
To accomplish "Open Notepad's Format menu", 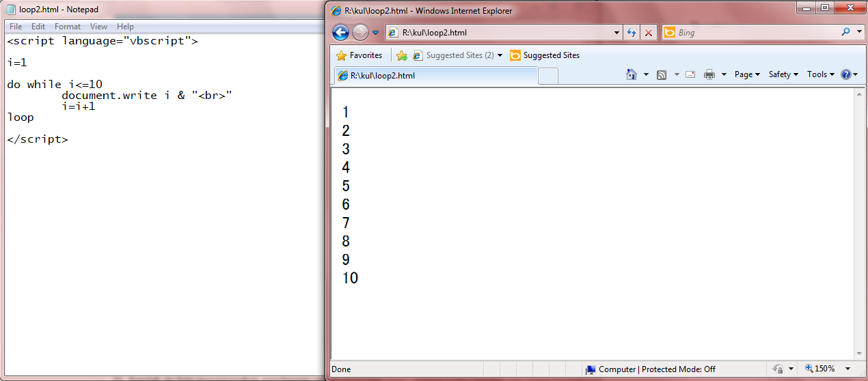I will coord(68,27).
